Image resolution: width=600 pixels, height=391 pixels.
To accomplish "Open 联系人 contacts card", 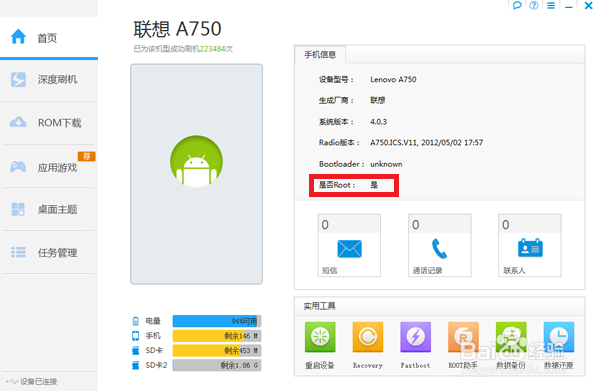I will pyautogui.click(x=530, y=245).
